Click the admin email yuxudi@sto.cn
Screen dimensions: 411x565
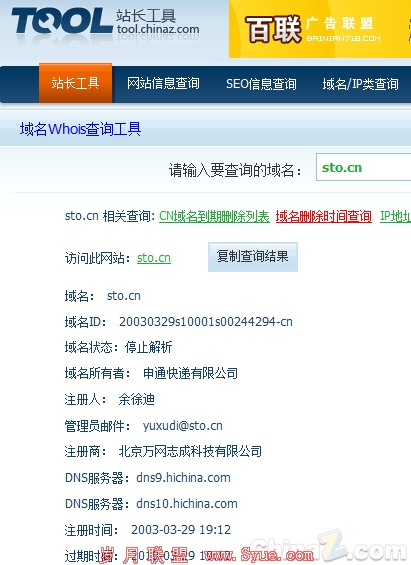click(x=183, y=426)
